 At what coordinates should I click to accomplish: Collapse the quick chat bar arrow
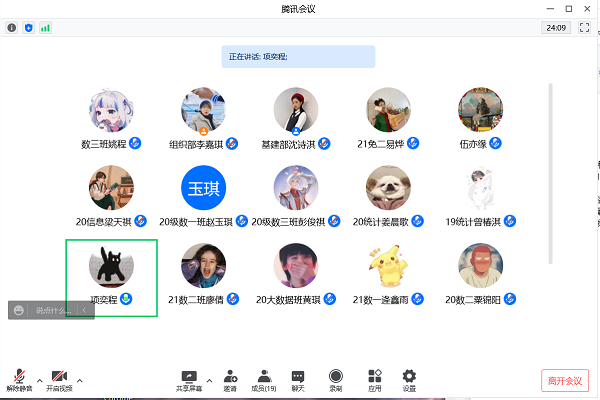tap(83, 311)
